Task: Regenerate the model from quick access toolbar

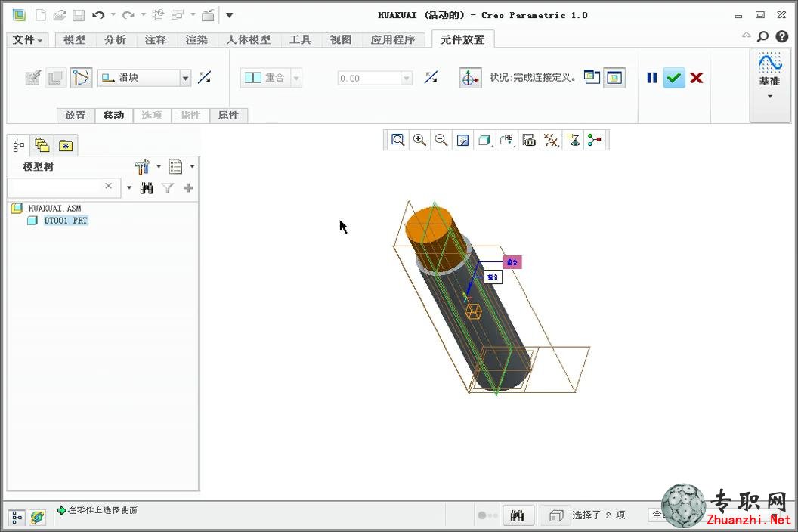Action: click(158, 15)
